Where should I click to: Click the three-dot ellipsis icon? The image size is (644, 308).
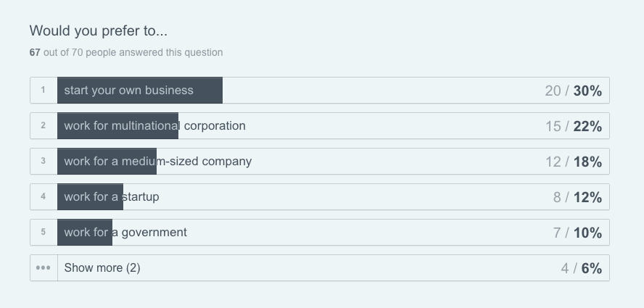[x=44, y=268]
